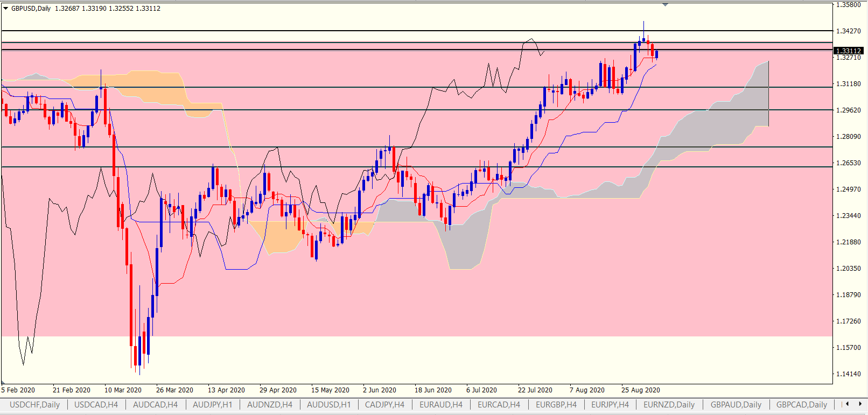Click the 21 Feb 2020 date label
Image resolution: width=868 pixels, height=415 pixels.
pyautogui.click(x=72, y=390)
